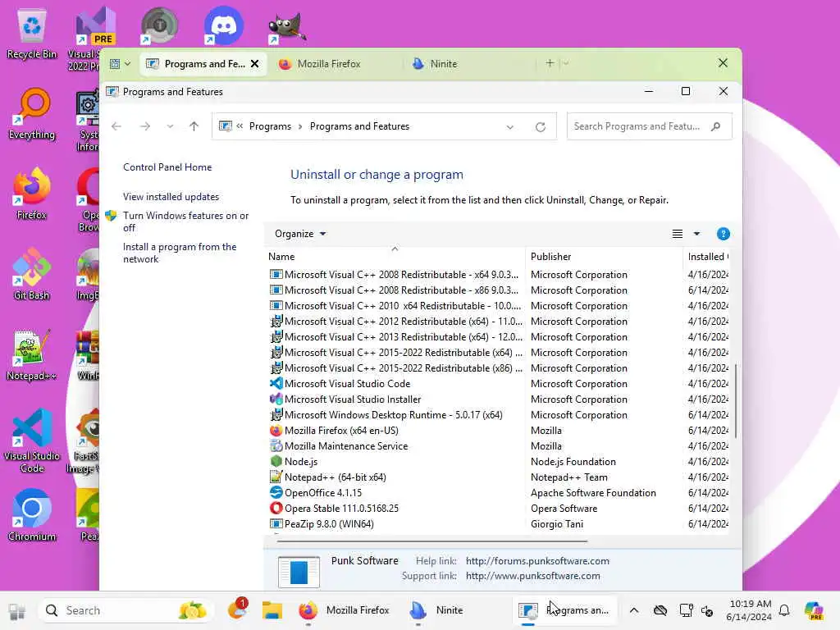Click the search magnifier icon
The height and width of the screenshot is (630, 840).
pos(715,126)
